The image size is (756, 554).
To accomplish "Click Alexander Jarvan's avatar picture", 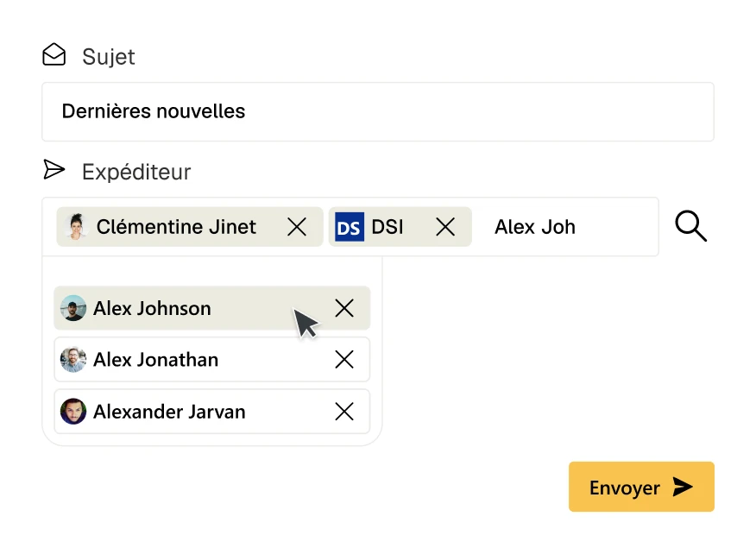I will [x=73, y=412].
